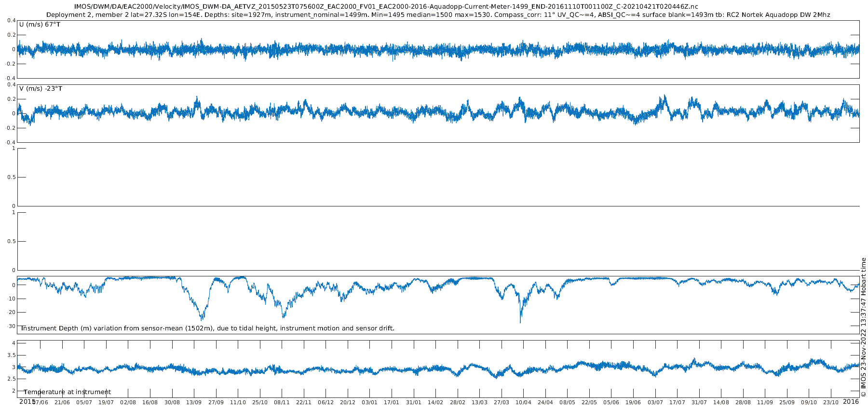
Task: Select the '25/09' date tick label
Action: (x=787, y=402)
